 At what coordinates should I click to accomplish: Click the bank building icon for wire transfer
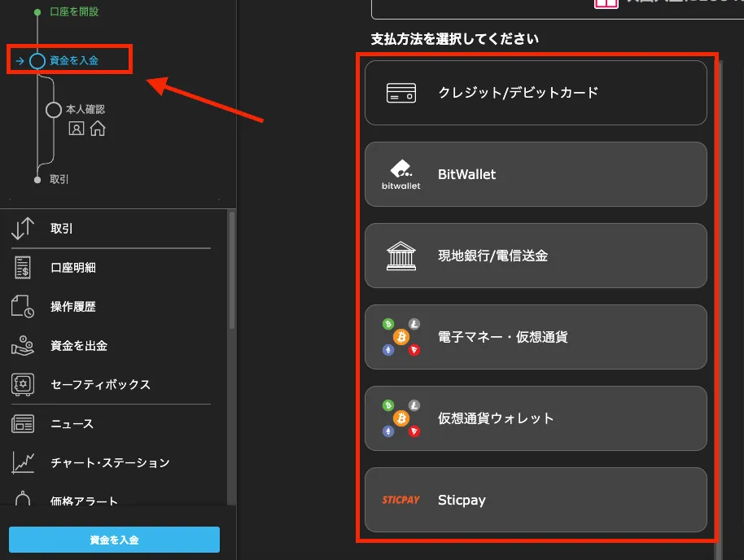pos(400,255)
